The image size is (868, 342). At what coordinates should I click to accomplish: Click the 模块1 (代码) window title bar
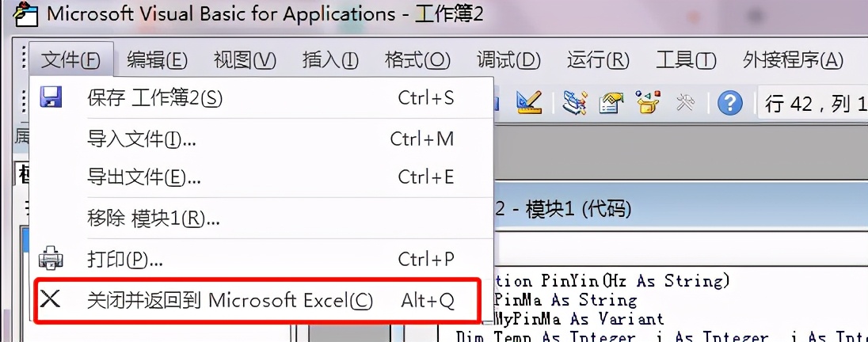point(680,209)
